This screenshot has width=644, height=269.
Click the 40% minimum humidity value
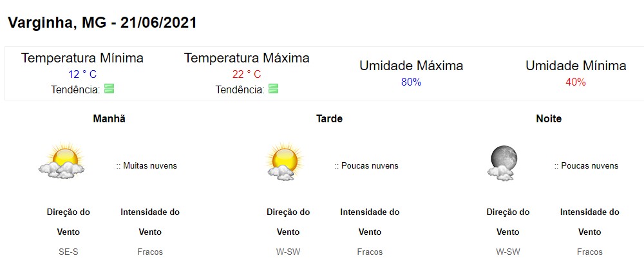click(x=575, y=82)
